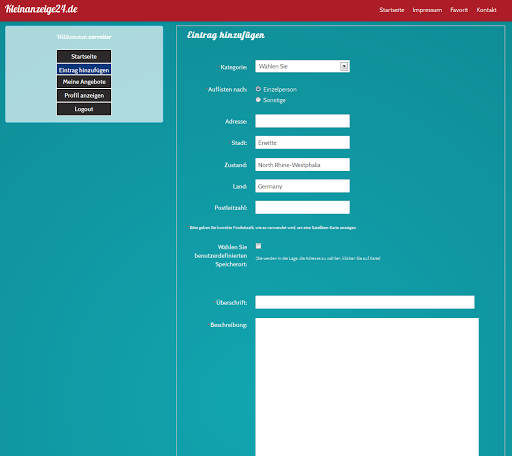Click into the Überschrift text field
512x456 pixels.
[365, 302]
